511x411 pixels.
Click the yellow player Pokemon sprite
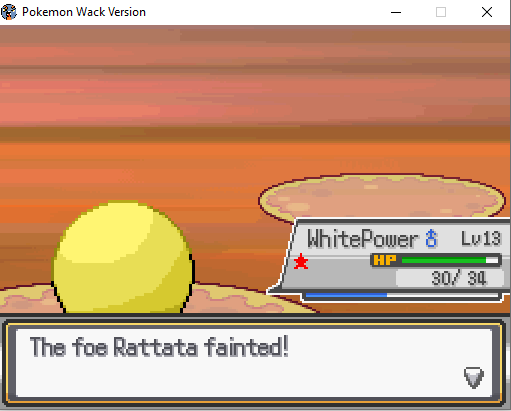pyautogui.click(x=123, y=257)
